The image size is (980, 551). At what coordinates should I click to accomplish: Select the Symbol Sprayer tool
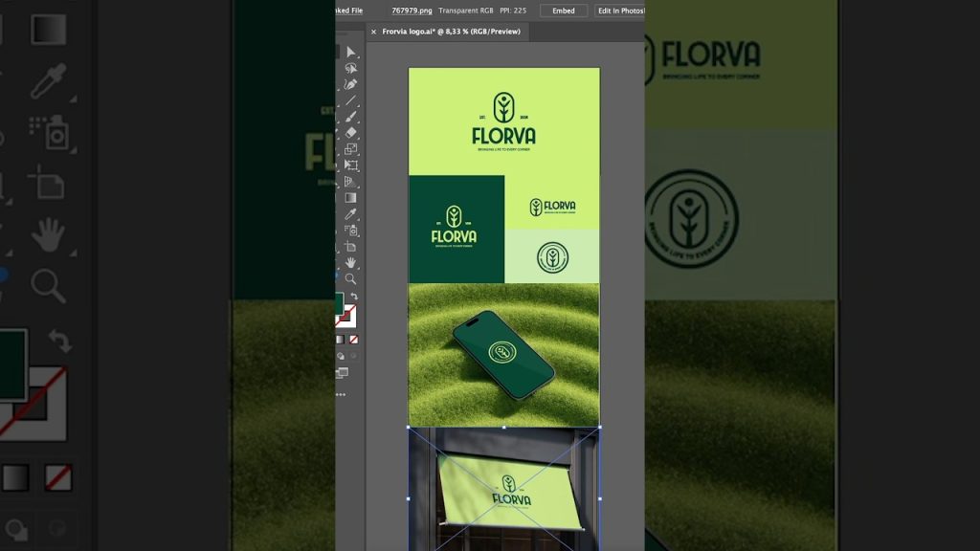350,231
